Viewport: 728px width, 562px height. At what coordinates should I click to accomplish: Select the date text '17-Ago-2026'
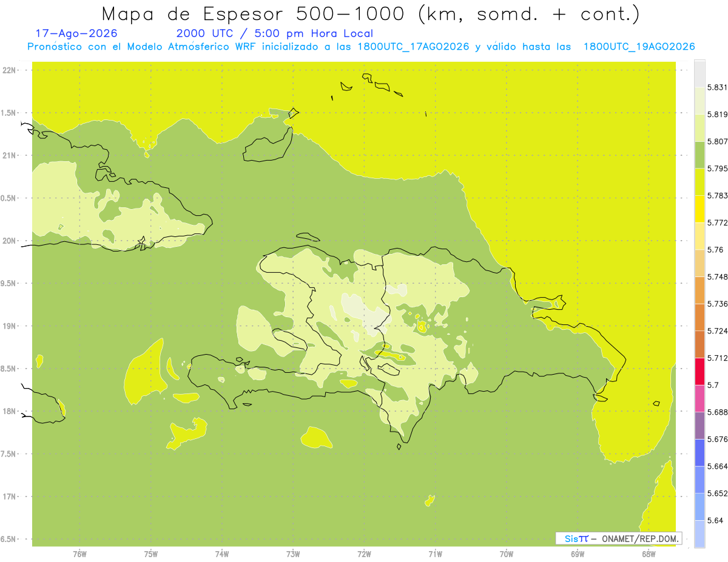click(76, 33)
